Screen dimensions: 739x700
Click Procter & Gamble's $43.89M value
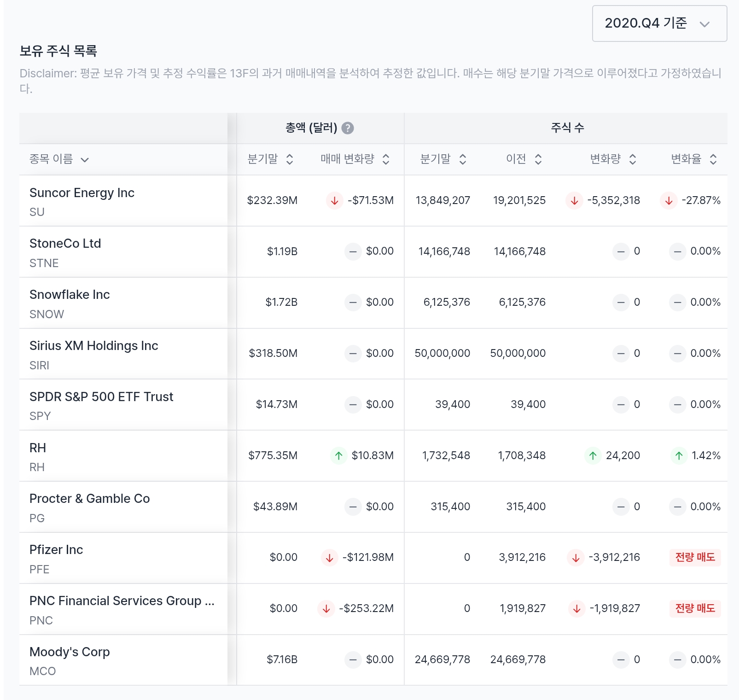(x=275, y=507)
